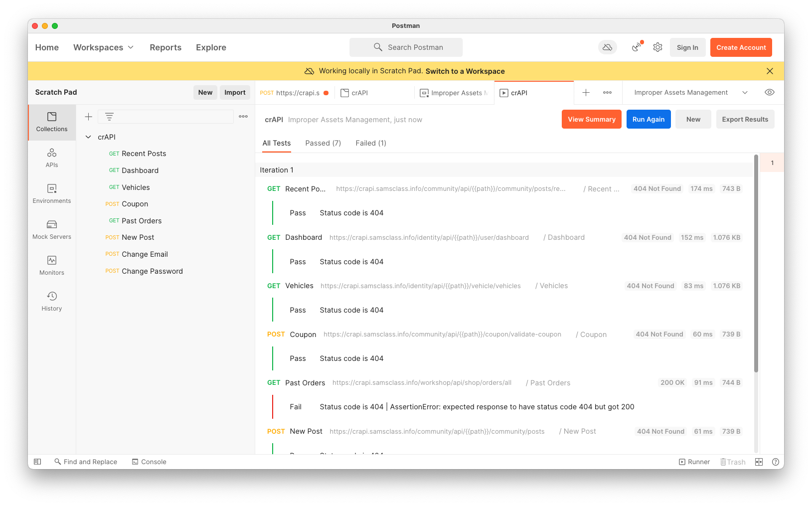Screen dimensions: 812x506
Task: Click the plus icon to open a new tab
Action: [x=586, y=93]
